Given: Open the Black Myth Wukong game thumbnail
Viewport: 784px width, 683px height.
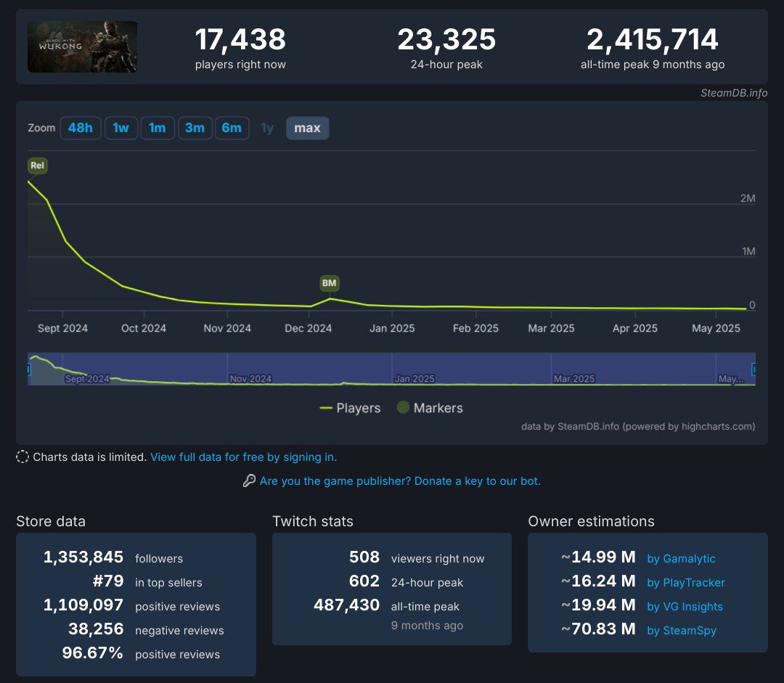Looking at the screenshot, I should click(x=82, y=47).
